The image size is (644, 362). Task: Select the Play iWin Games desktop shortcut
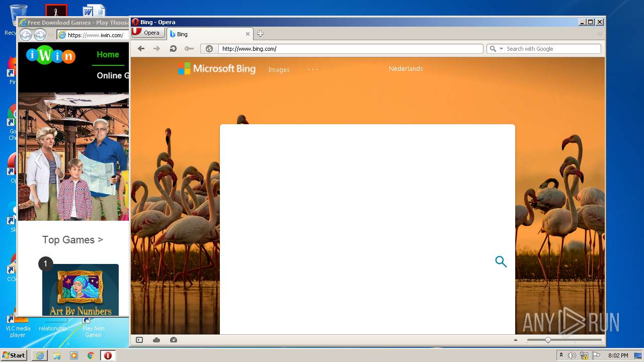point(93,328)
